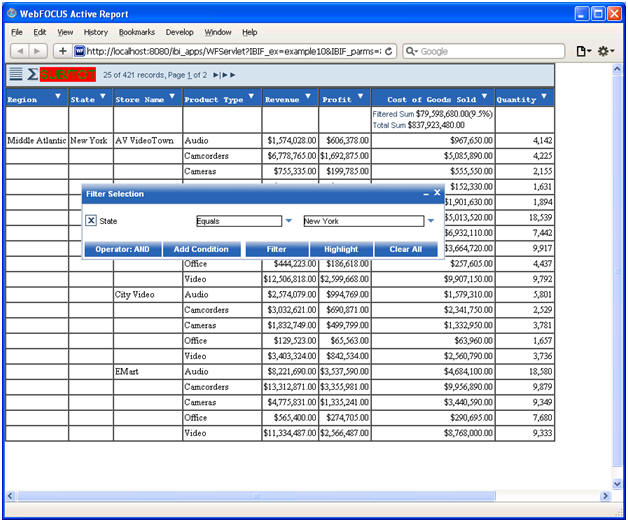628x522 pixels.
Task: Open State column dropdown menu
Action: (x=103, y=96)
